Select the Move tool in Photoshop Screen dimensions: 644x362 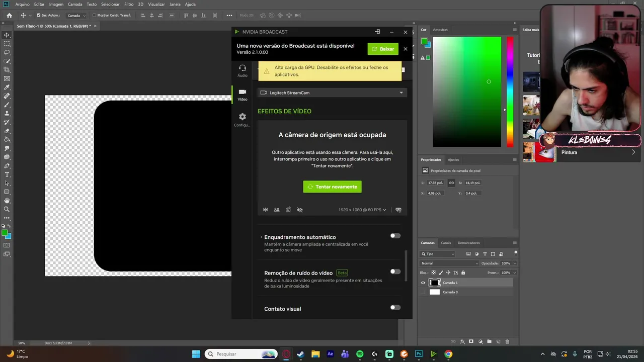coord(7,35)
